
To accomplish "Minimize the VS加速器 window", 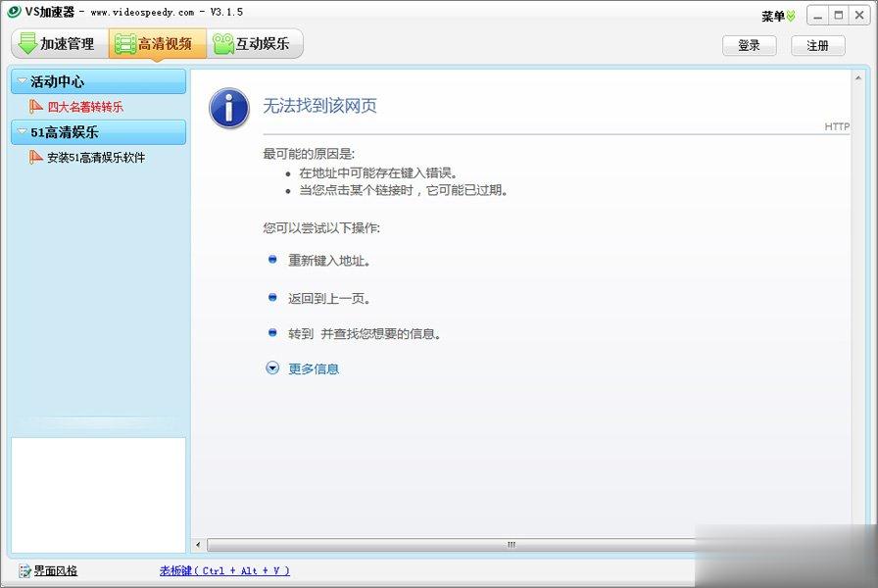I will click(x=817, y=16).
